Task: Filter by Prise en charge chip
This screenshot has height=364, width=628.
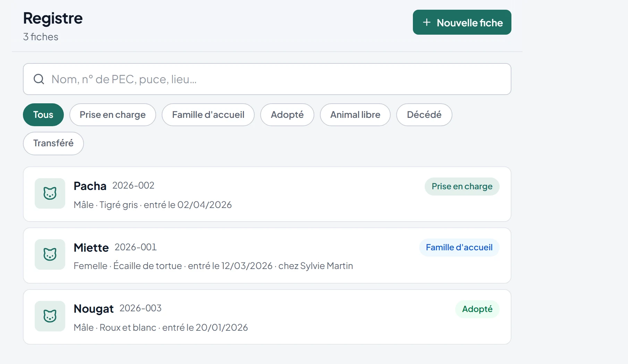Action: (113, 115)
